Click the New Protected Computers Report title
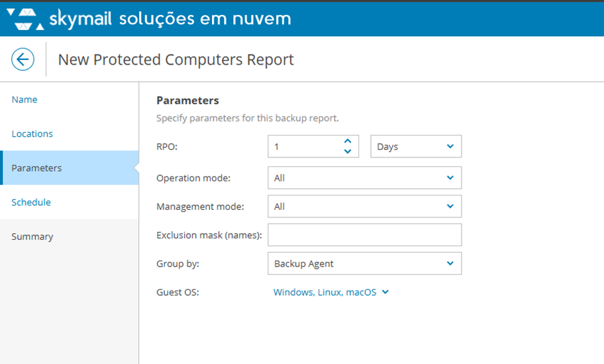This screenshot has width=604, height=364. (x=176, y=60)
